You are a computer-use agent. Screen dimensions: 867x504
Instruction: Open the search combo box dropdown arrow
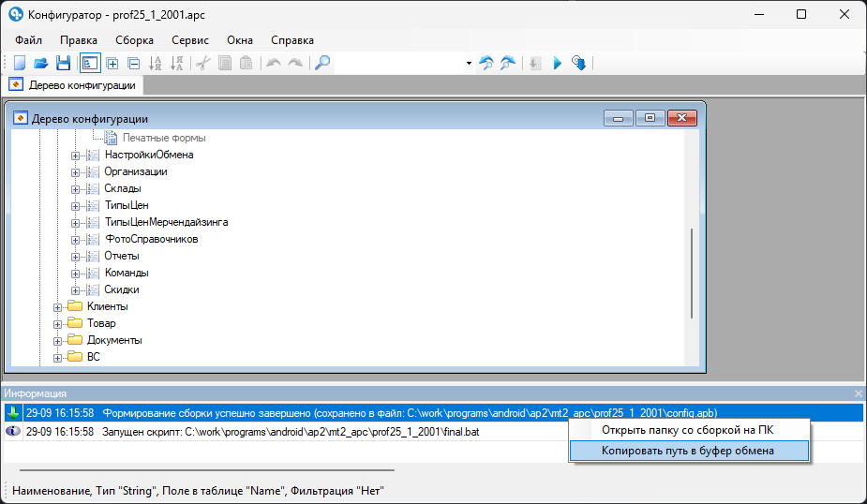coord(469,64)
